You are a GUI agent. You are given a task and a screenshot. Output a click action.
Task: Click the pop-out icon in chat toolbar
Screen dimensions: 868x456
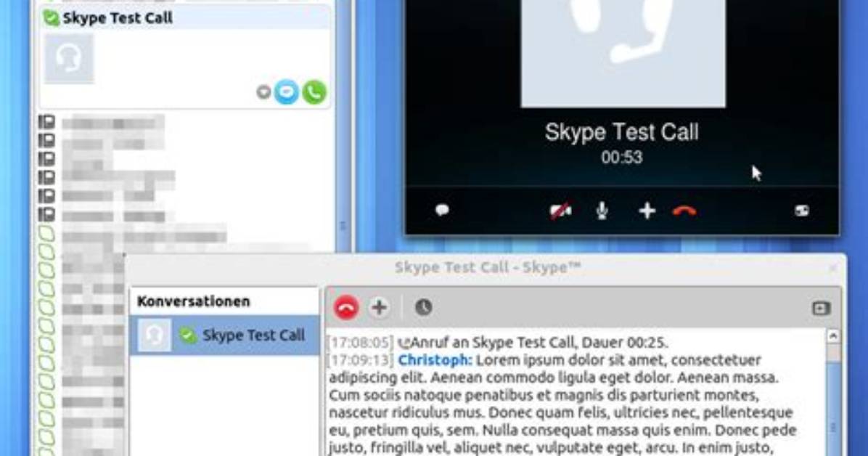[821, 308]
